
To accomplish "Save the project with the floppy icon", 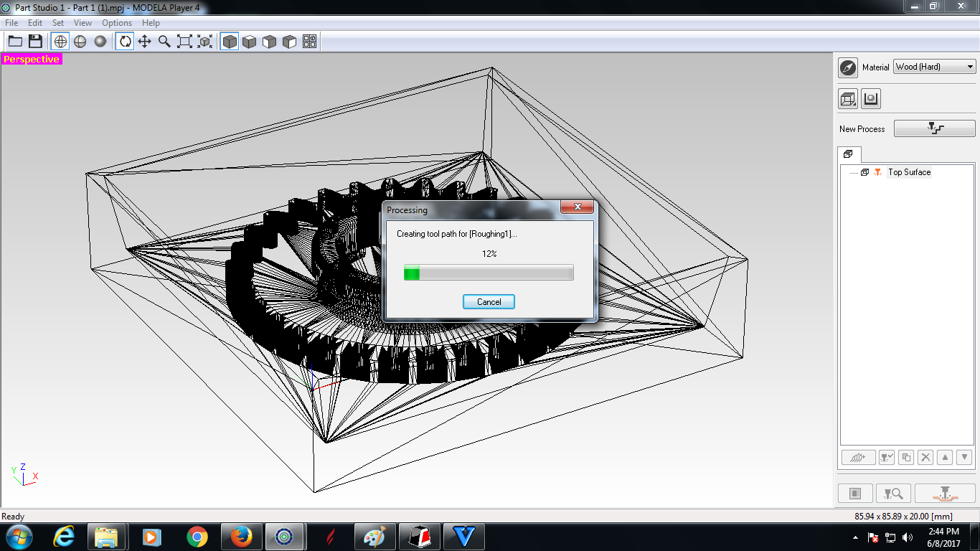I will coord(35,42).
